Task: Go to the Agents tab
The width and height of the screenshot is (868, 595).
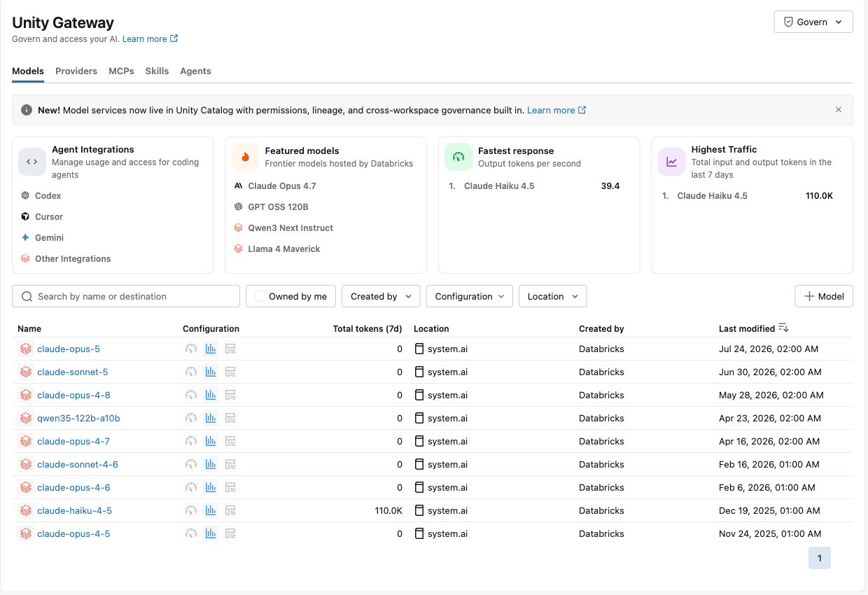Action: (x=195, y=71)
